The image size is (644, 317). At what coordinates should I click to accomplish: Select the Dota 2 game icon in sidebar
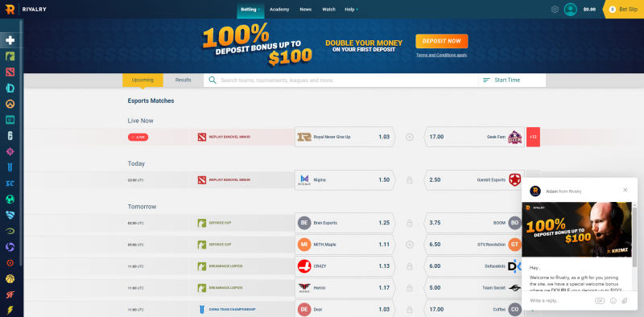pyautogui.click(x=10, y=72)
